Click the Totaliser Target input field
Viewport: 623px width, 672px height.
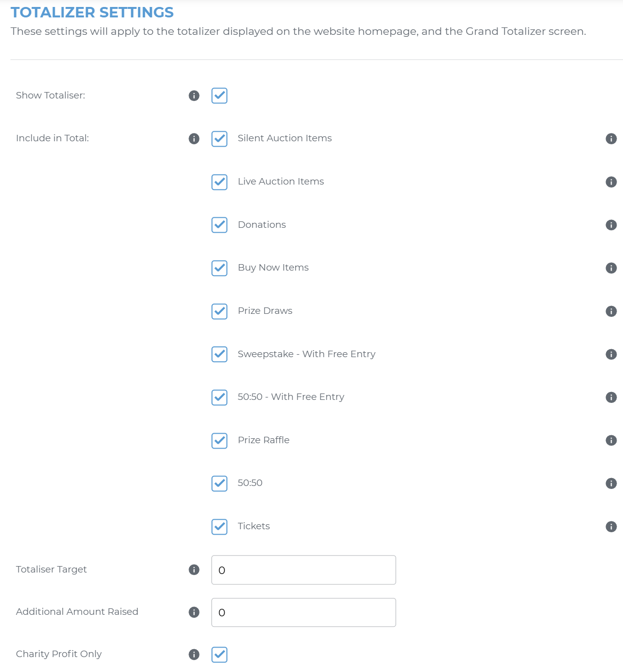[x=303, y=570]
